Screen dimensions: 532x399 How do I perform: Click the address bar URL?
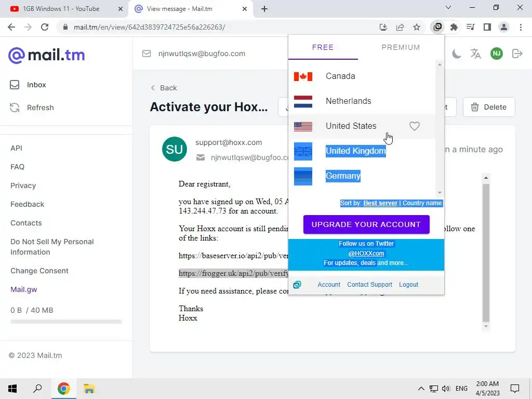click(x=149, y=27)
